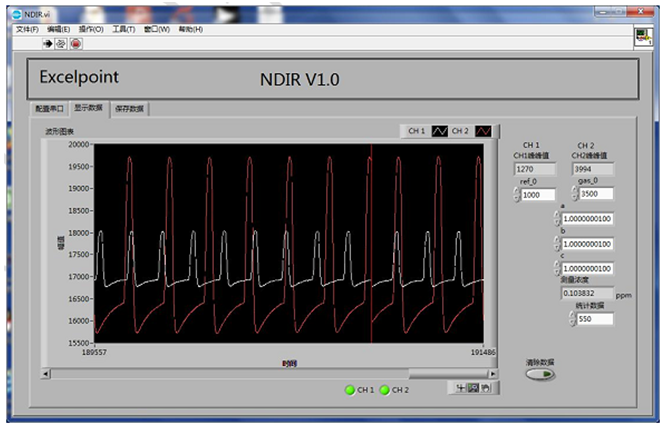Click the 测量浓度 value 0.103832
The height and width of the screenshot is (426, 662).
point(587,293)
